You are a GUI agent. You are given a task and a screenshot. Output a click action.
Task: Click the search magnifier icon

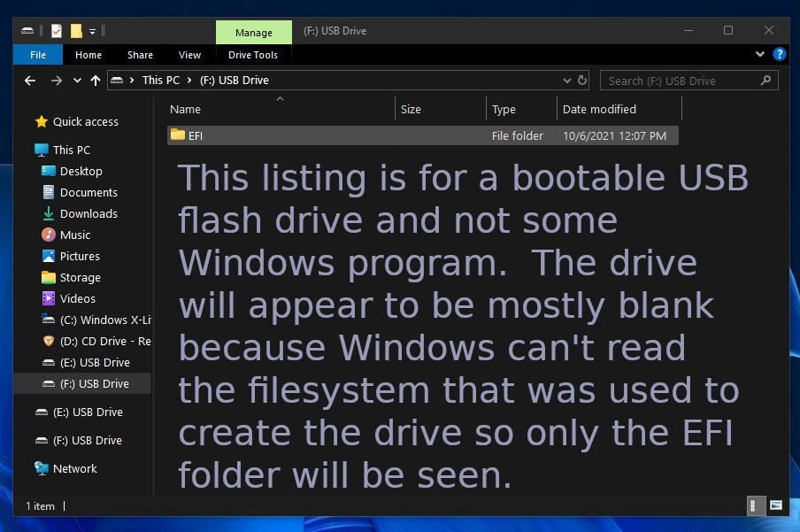[765, 81]
